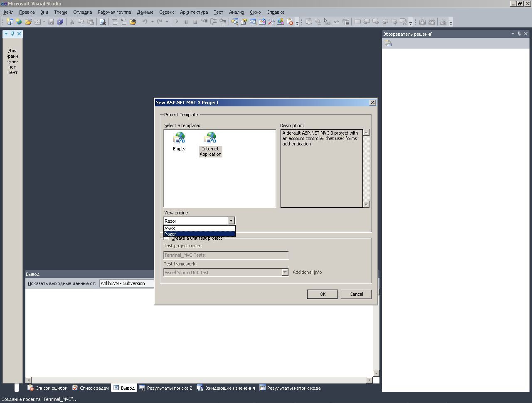Click the Copy toolbar icon
This screenshot has width=532, height=403.
[x=81, y=22]
